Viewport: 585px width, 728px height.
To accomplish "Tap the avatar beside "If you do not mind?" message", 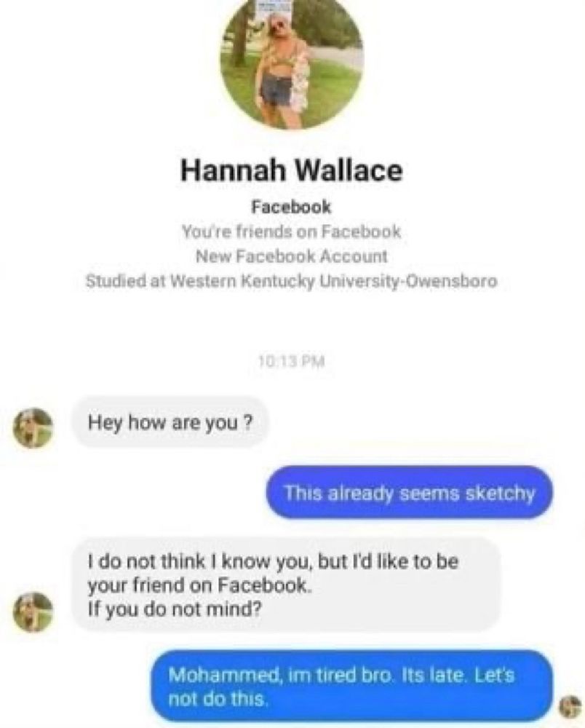I will tap(32, 612).
